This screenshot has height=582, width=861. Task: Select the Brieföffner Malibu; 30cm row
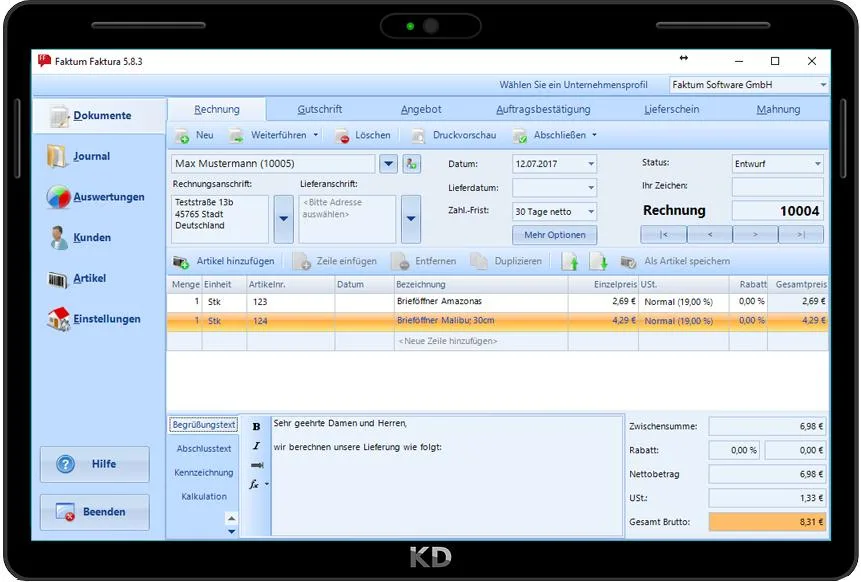497,321
